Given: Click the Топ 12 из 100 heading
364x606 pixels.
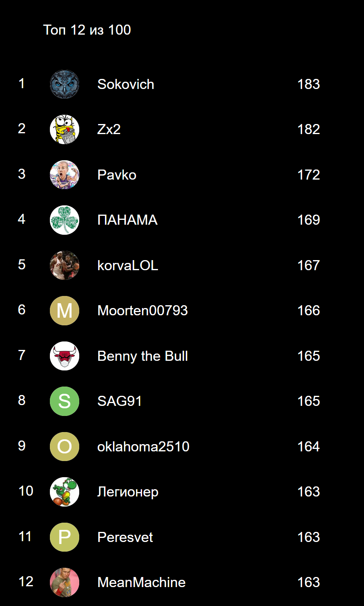Looking at the screenshot, I should pyautogui.click(x=87, y=30).
